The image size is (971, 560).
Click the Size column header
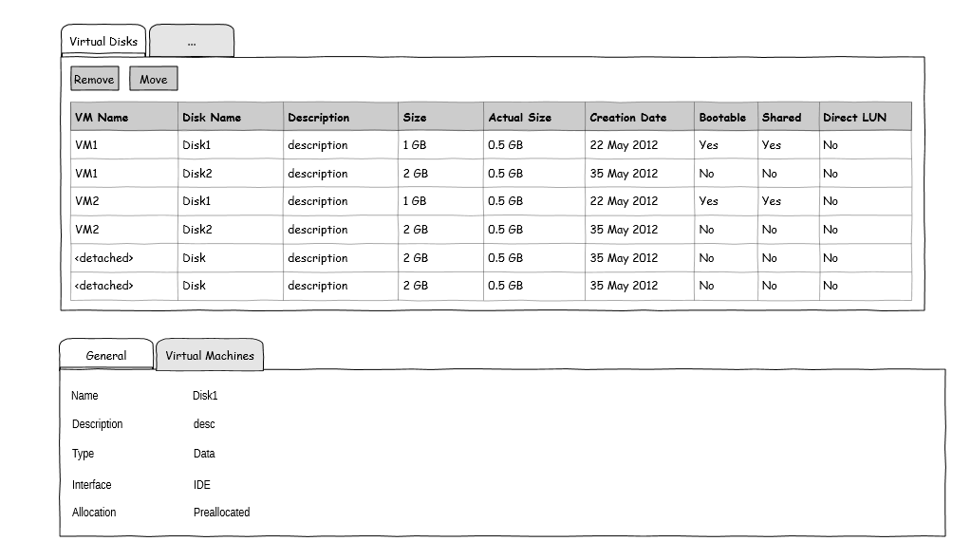415,118
